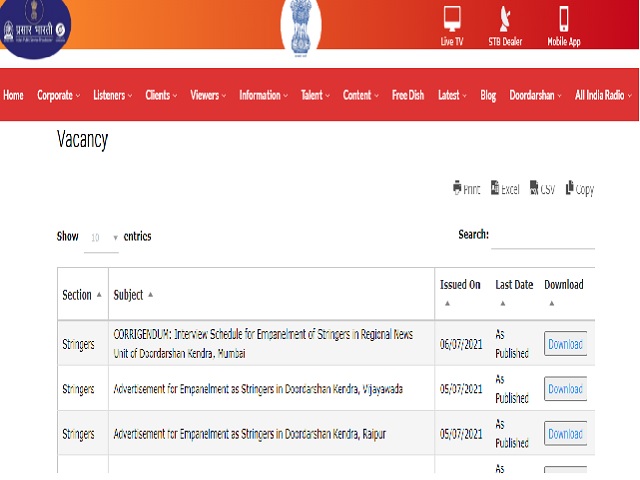640x480 pixels.
Task: Click the Vacancy page heading
Action: 82,140
